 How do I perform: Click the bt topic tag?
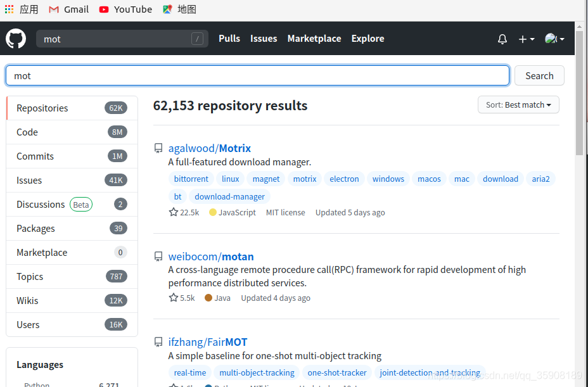click(x=177, y=196)
